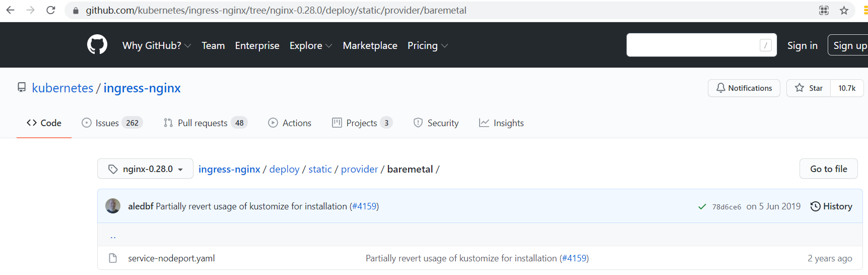Image resolution: width=868 pixels, height=275 pixels.
Task: Star the ingress-nginx repository
Action: [x=809, y=88]
